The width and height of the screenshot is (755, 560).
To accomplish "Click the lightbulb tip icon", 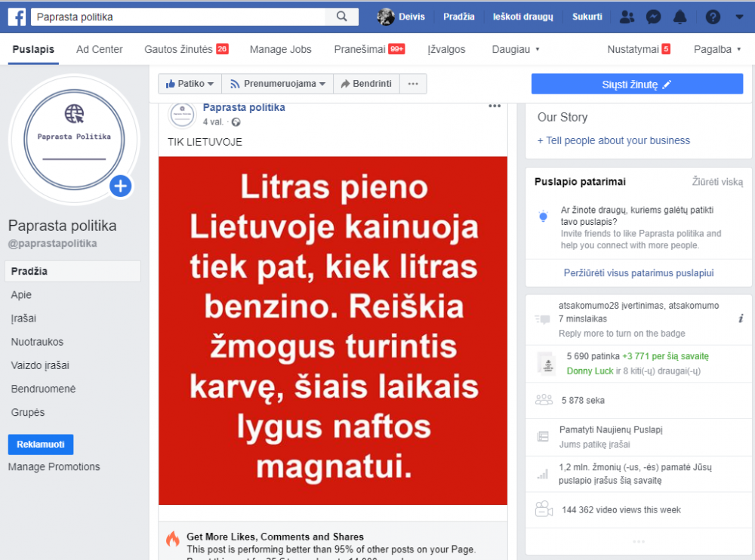I will click(543, 216).
